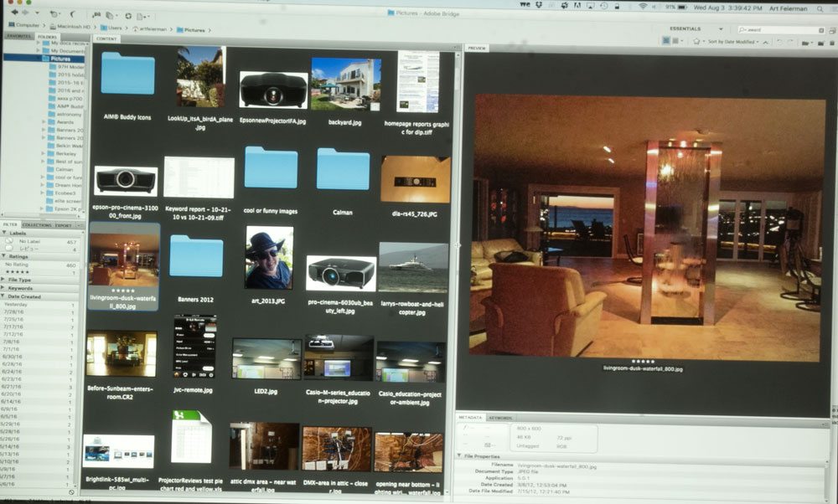Image resolution: width=838 pixels, height=504 pixels.
Task: Click the Get Photos from Camera icon
Action: tap(96, 15)
